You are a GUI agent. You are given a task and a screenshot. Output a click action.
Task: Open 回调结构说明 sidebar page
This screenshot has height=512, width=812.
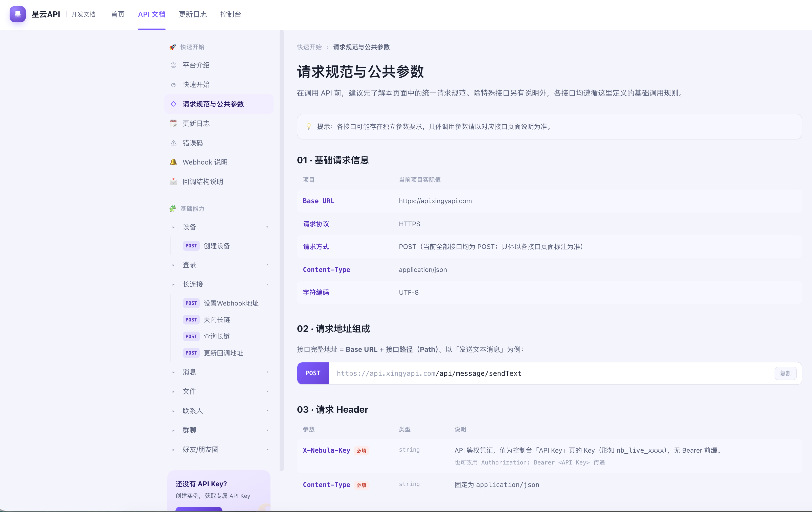coord(218,182)
